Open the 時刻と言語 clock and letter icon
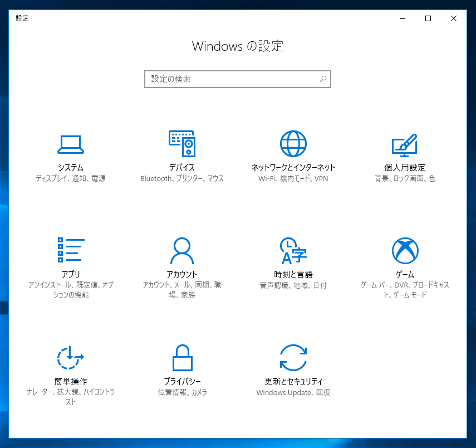The width and height of the screenshot is (476, 448). coord(293,251)
